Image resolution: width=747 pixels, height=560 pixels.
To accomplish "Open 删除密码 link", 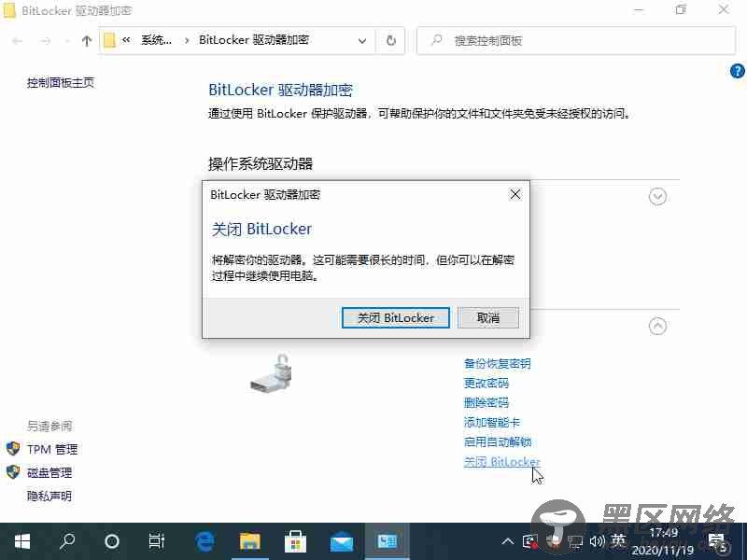I will [486, 403].
